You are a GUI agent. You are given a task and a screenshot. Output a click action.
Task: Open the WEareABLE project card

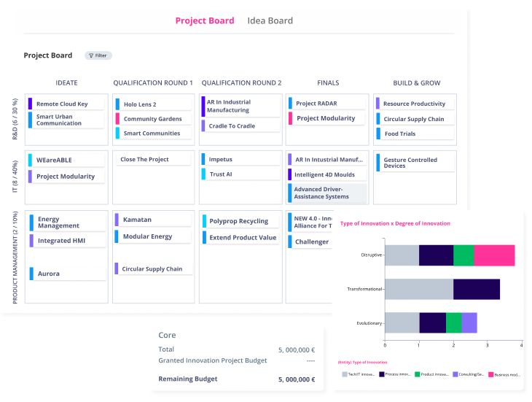(x=54, y=160)
